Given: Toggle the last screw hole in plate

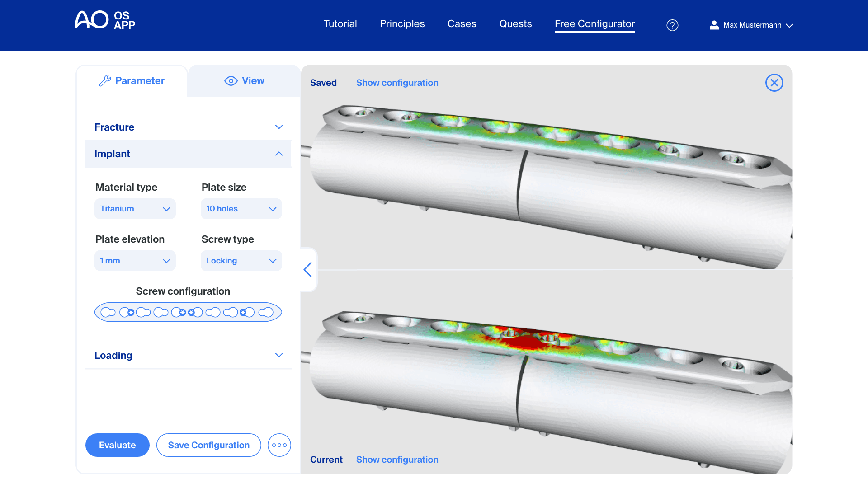Looking at the screenshot, I should pos(266,312).
